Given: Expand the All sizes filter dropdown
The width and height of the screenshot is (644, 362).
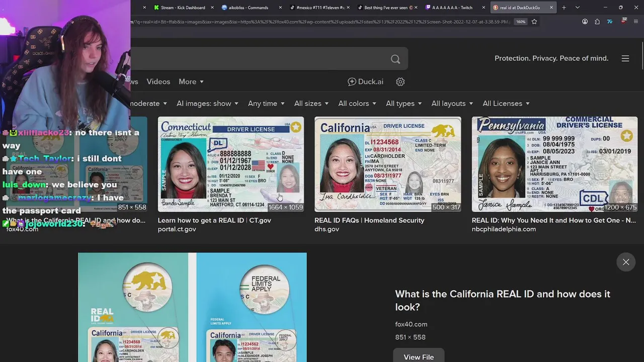Looking at the screenshot, I should (x=311, y=103).
